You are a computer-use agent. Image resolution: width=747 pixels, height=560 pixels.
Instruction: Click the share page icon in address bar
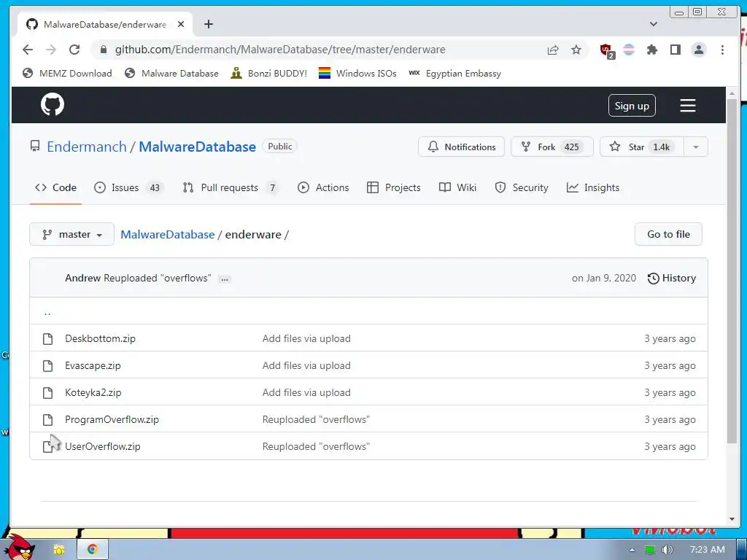553,50
